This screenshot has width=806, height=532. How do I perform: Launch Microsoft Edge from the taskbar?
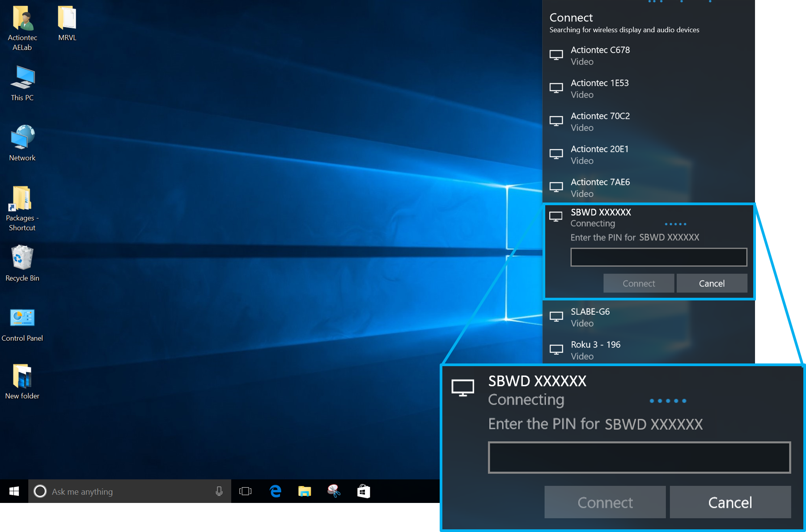[x=275, y=491]
